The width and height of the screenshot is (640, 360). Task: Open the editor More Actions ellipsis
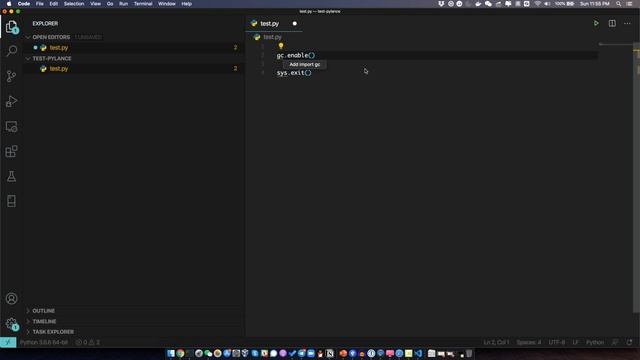627,24
